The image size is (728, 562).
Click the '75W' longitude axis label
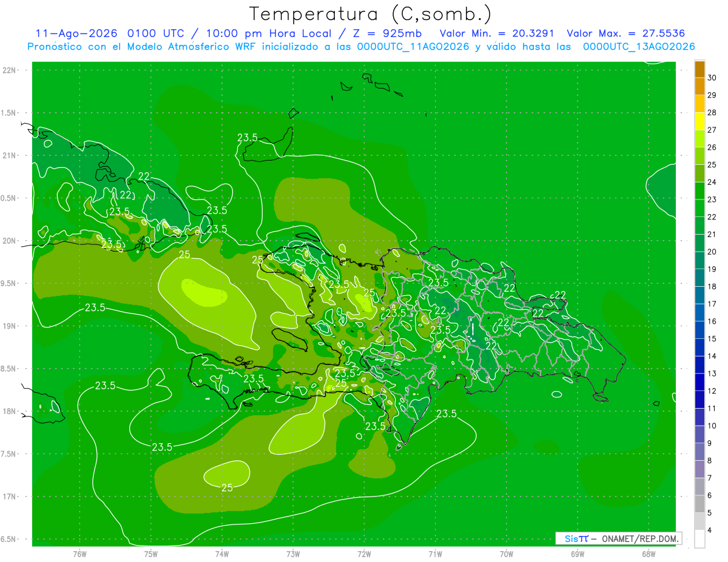(x=150, y=554)
